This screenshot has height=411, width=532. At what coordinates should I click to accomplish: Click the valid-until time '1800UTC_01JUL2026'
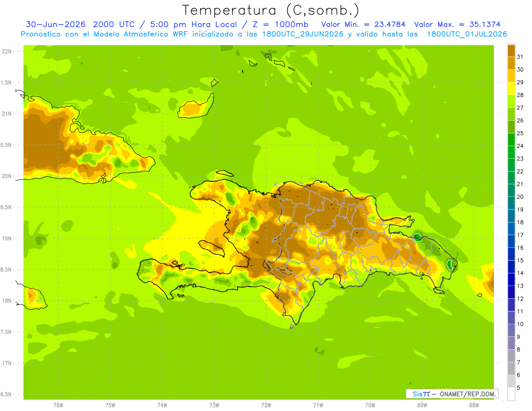pyautogui.click(x=467, y=34)
